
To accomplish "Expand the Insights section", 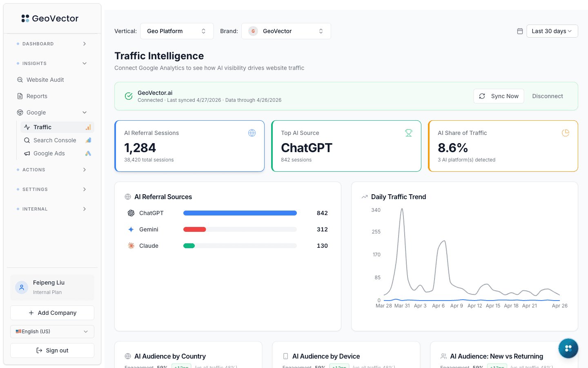I will (52, 63).
